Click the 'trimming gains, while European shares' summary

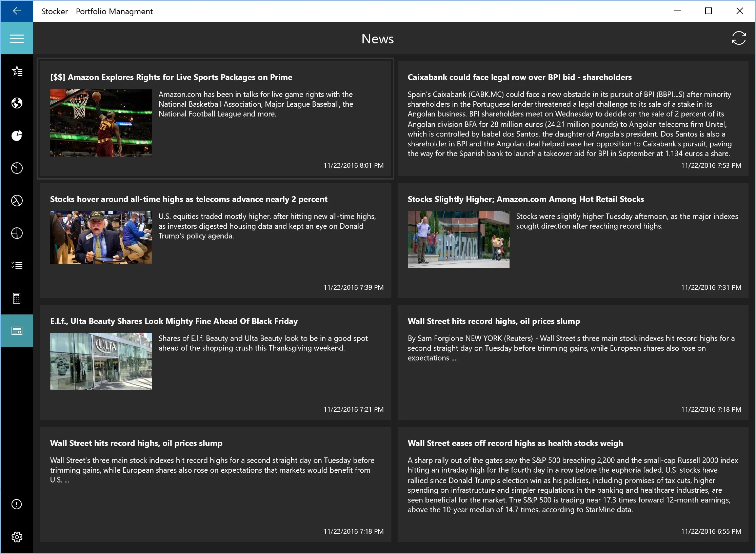tap(212, 470)
